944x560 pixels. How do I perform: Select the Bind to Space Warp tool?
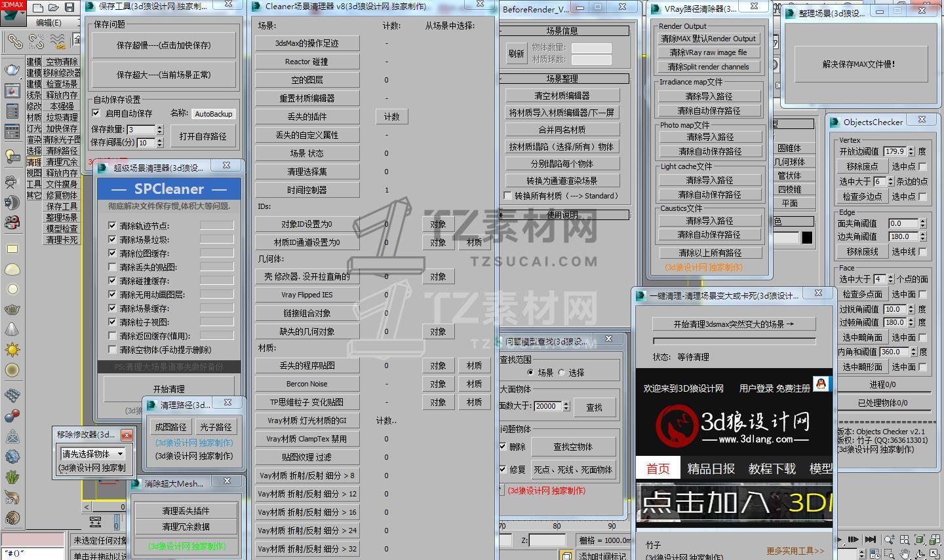[x=58, y=43]
